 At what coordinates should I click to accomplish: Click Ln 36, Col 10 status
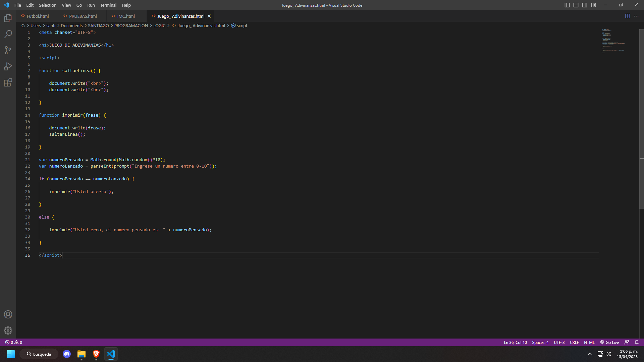coord(515,342)
